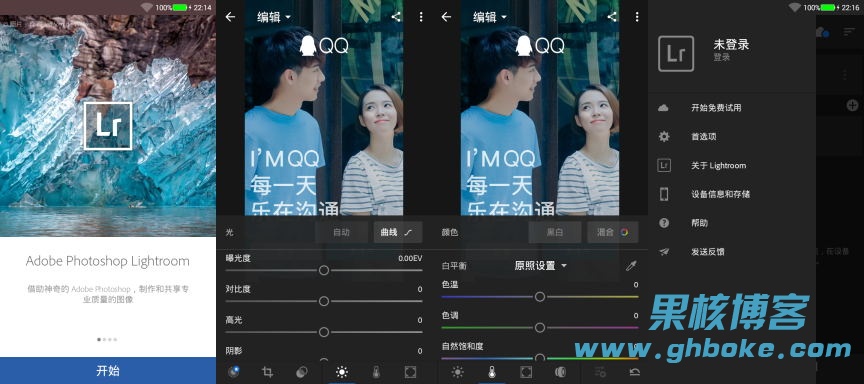Select selective edit icon with blue badge
This screenshot has height=384, width=864.
coord(234,372)
